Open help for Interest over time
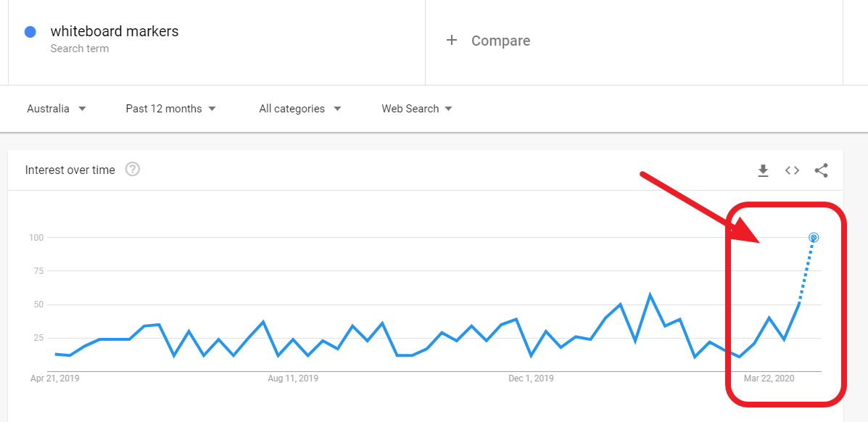This screenshot has height=422, width=868. 132,170
